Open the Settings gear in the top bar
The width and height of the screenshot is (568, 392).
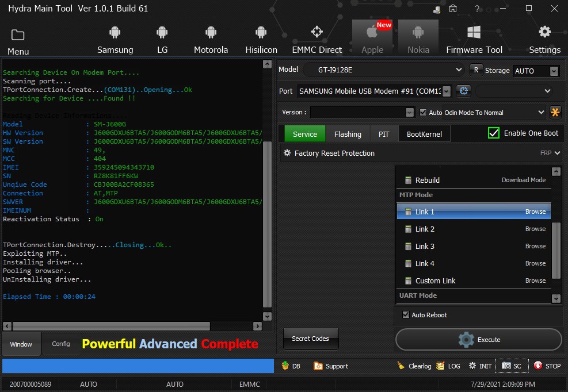pyautogui.click(x=544, y=32)
